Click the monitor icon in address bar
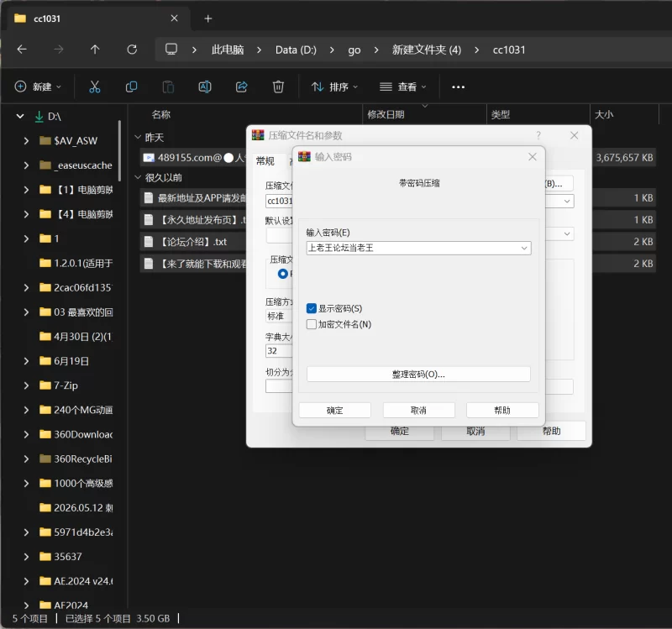This screenshot has height=629, width=672. (171, 50)
